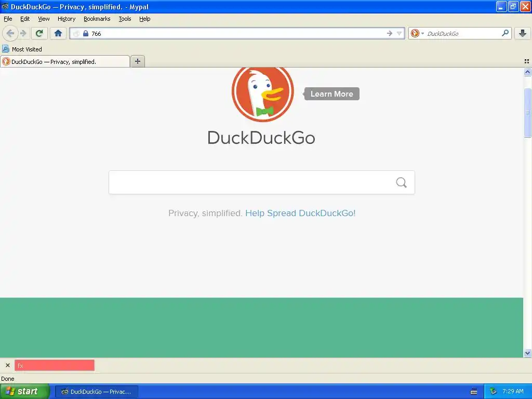Screen dimensions: 532x399
Task: Click the vertical scrollbar thumb
Action: (527, 113)
